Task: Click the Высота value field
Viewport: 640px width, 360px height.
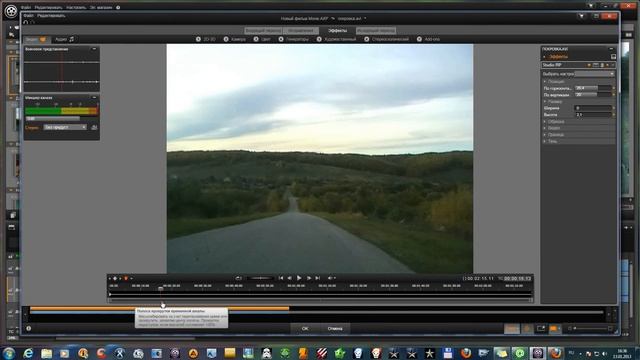Action: click(x=593, y=115)
